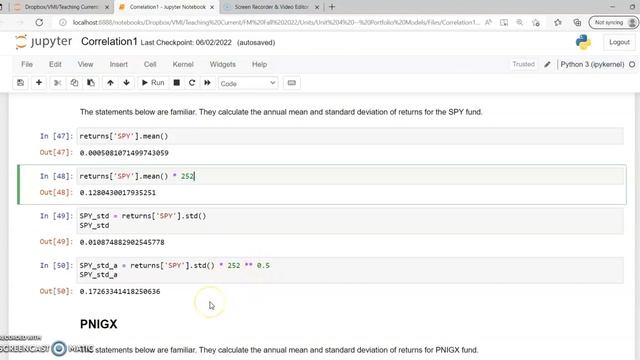Copy selected cells icon

74,83
